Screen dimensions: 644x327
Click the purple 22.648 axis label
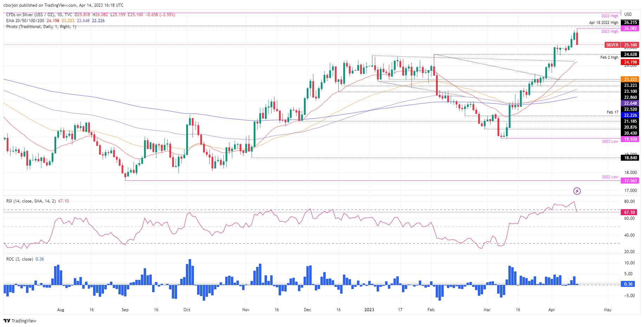pyautogui.click(x=630, y=103)
